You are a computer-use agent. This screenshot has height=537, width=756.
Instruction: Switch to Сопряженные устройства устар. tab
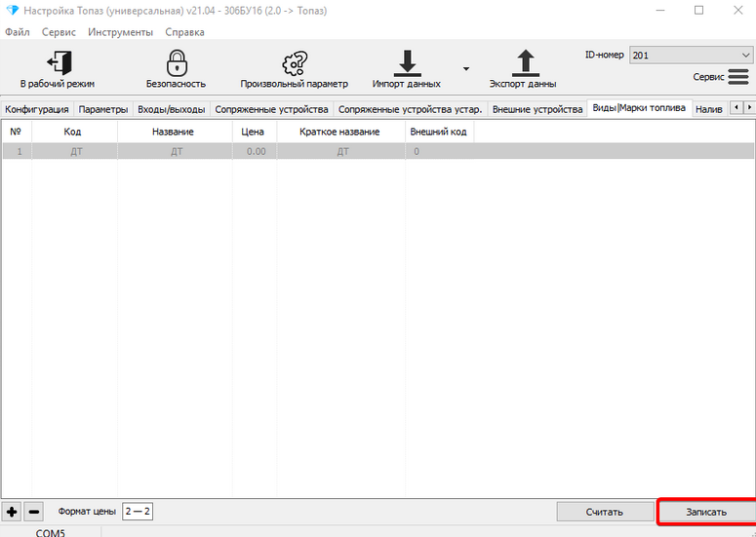410,109
